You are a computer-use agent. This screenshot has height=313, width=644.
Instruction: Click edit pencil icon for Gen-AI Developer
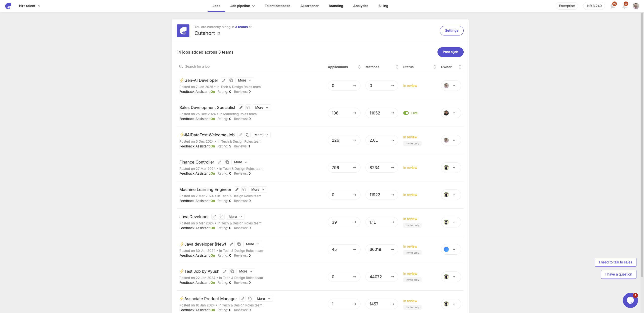coord(224,80)
